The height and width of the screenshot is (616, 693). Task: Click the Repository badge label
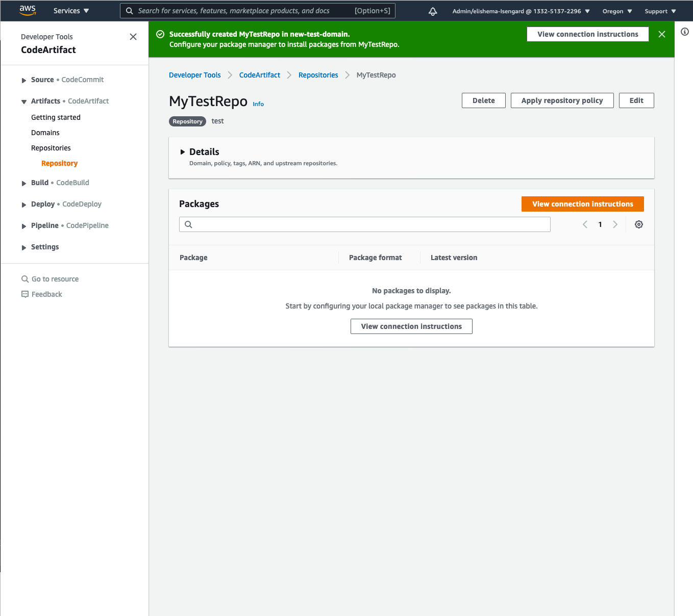188,121
